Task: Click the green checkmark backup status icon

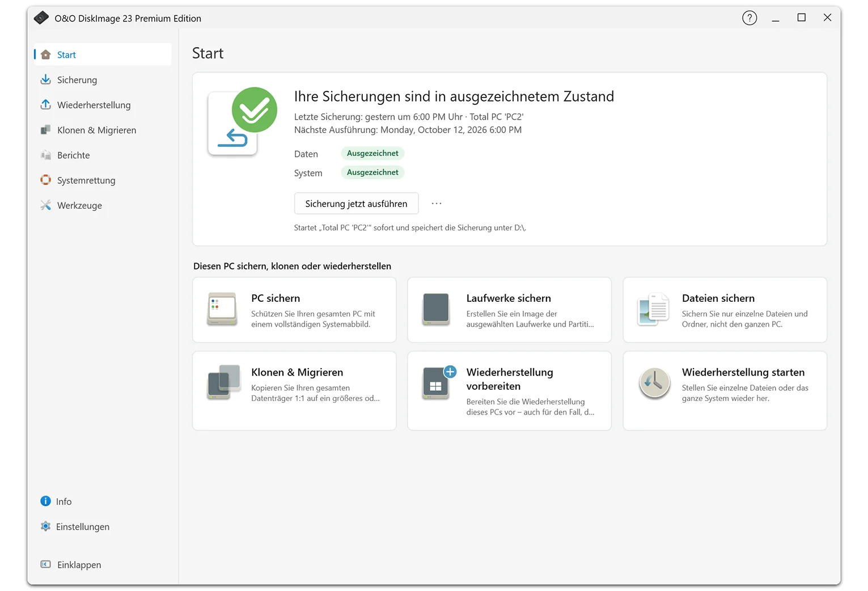Action: click(x=255, y=109)
